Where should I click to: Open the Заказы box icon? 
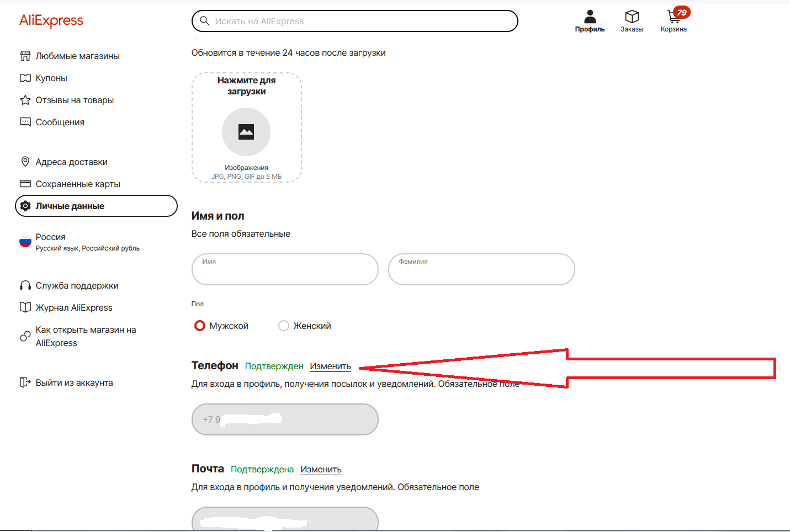pos(632,17)
